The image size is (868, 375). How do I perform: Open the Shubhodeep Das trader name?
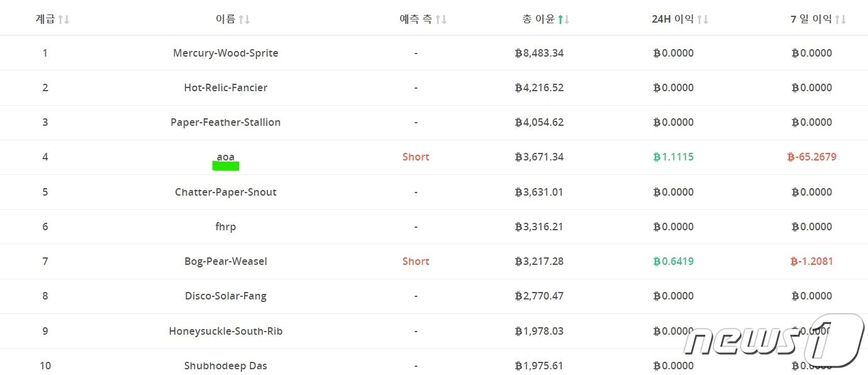point(225,366)
